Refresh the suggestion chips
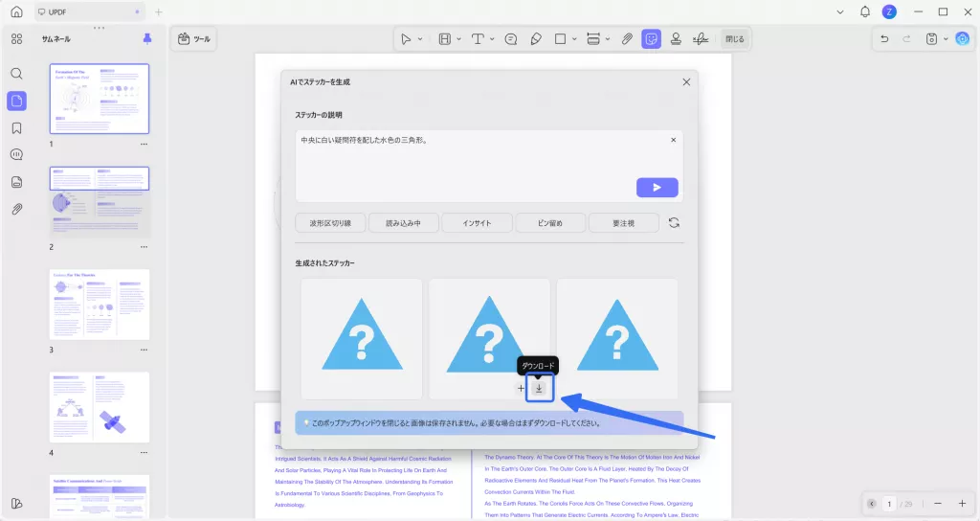 674,222
